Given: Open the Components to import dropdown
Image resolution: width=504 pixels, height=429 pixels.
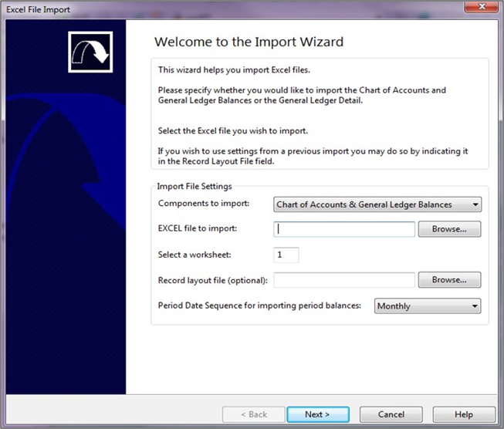Looking at the screenshot, I should tap(377, 204).
